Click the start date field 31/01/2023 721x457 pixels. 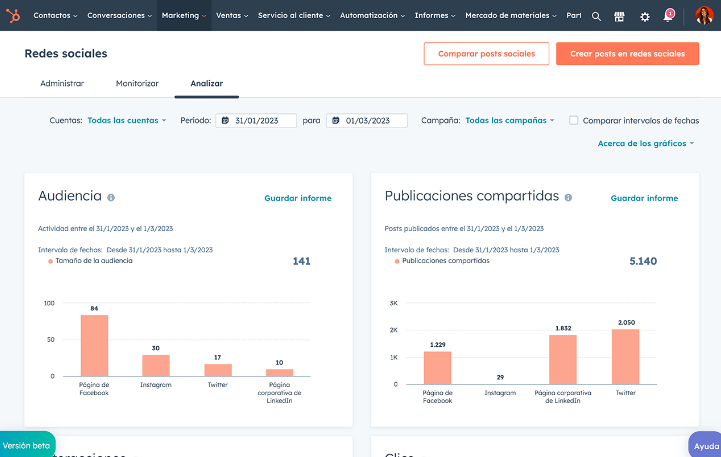tap(256, 120)
